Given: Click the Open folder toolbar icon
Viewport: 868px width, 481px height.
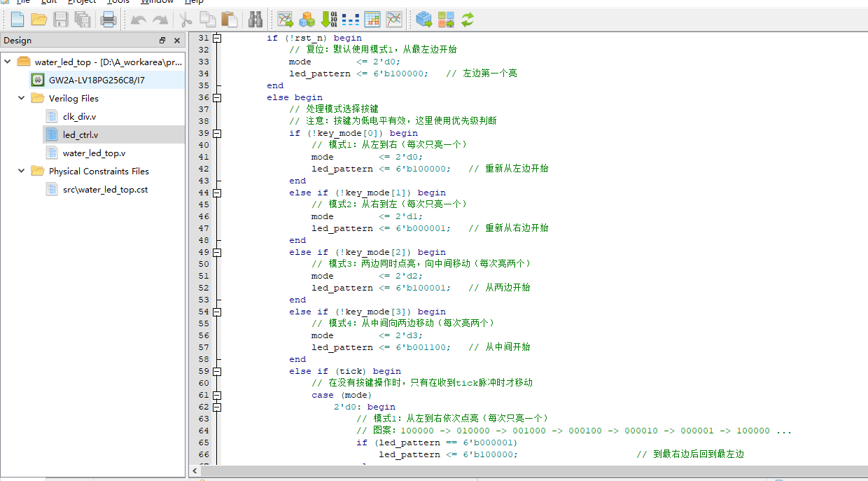Looking at the screenshot, I should (39, 20).
